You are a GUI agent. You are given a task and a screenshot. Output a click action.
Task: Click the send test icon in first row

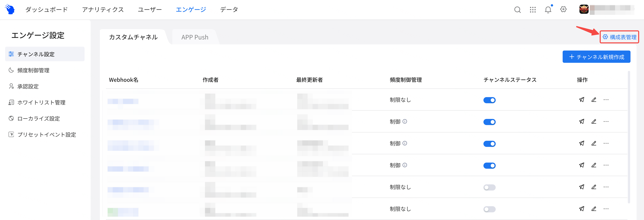[581, 100]
